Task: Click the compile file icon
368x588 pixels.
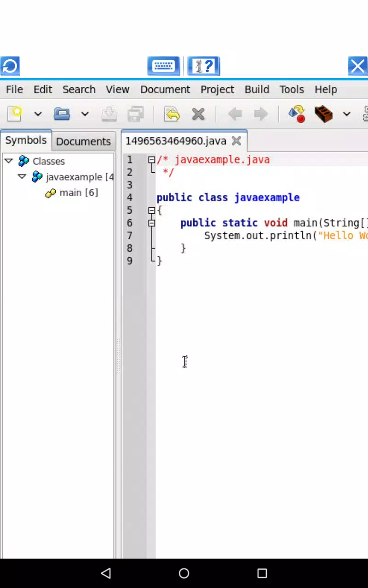Action: coord(297,114)
